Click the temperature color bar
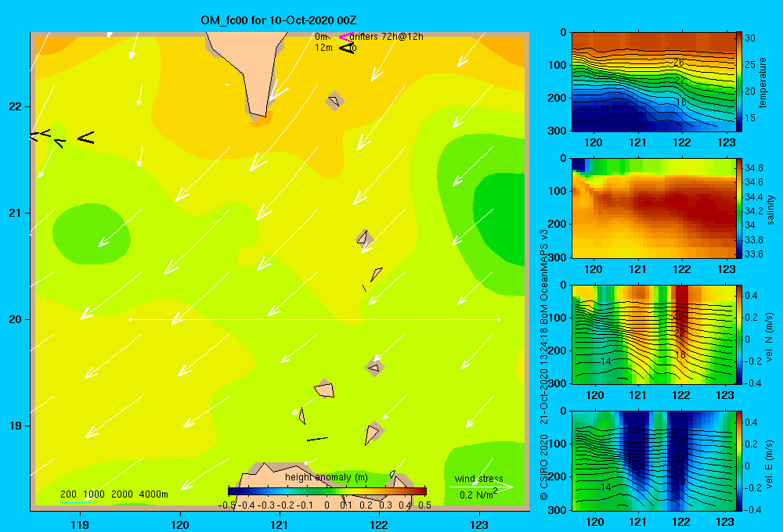783x532 pixels. coord(739,82)
